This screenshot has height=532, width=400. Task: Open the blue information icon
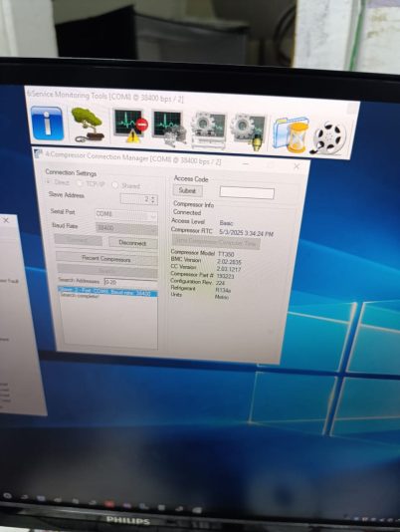[47, 123]
